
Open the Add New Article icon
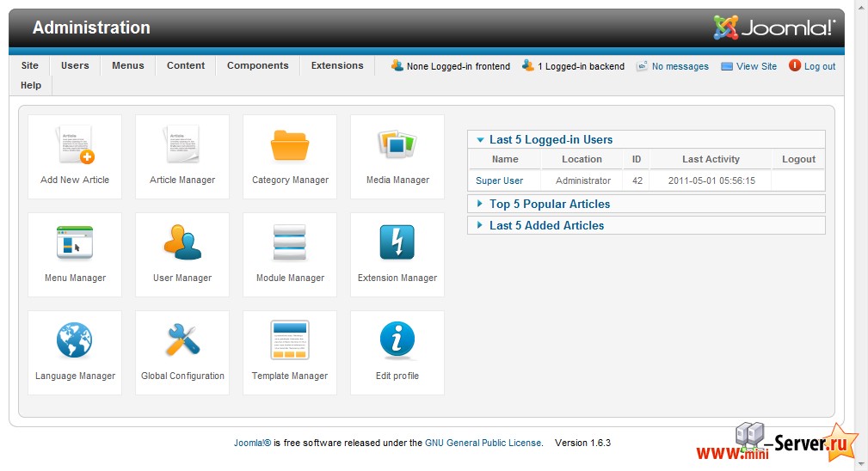tap(75, 145)
